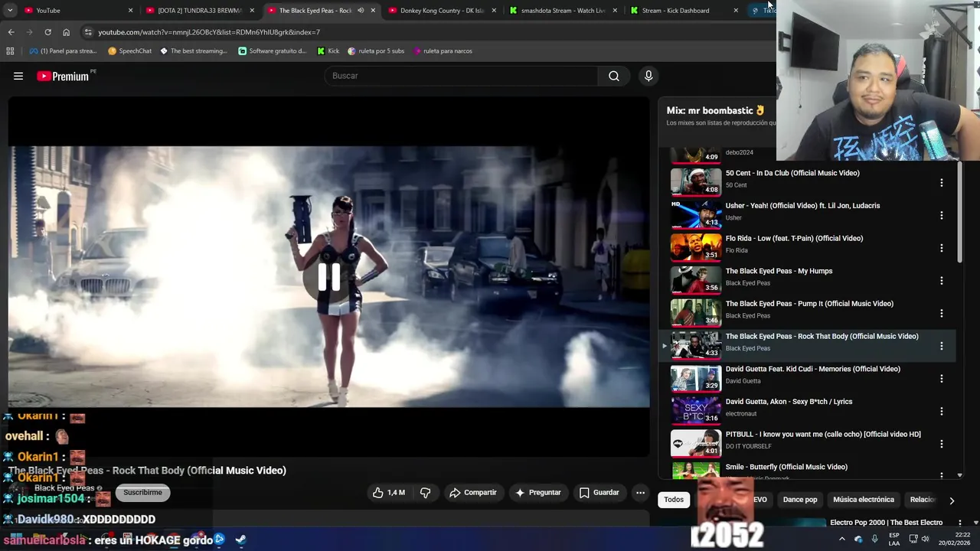Share the video via Compartir
This screenshot has width=980, height=551.
coord(473,493)
